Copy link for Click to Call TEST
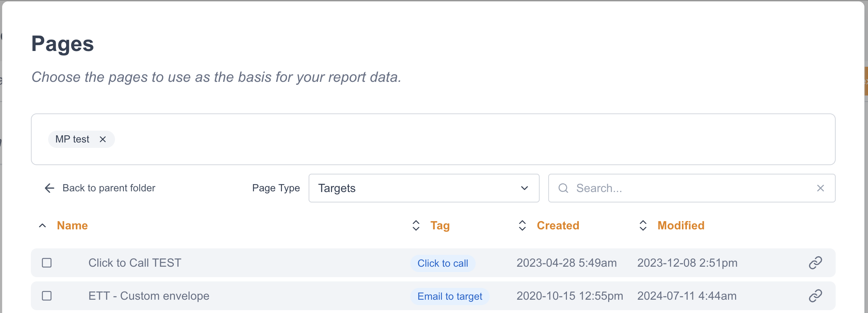The image size is (868, 313). (x=815, y=263)
